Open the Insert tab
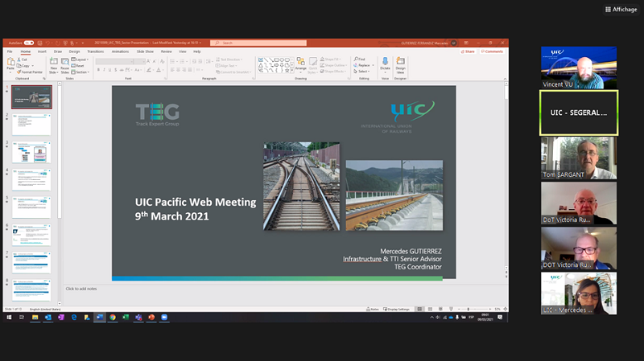Screen dimensions: 644x361 point(42,51)
